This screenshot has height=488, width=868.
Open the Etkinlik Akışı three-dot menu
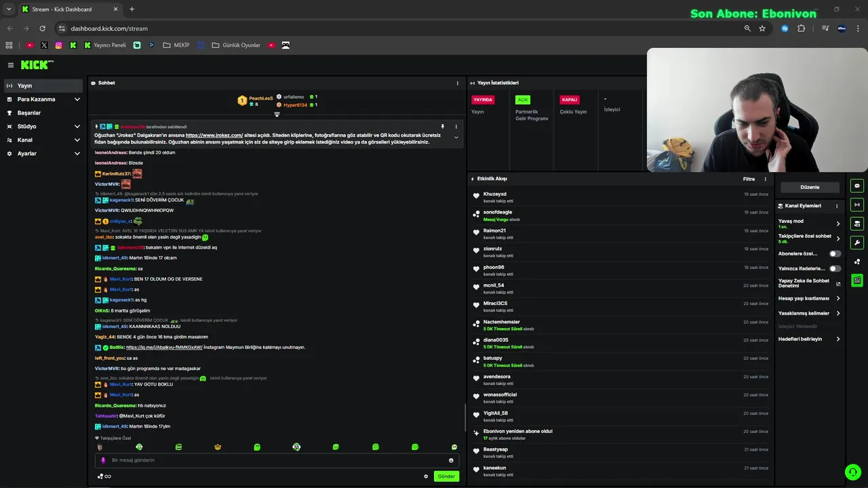pyautogui.click(x=766, y=179)
